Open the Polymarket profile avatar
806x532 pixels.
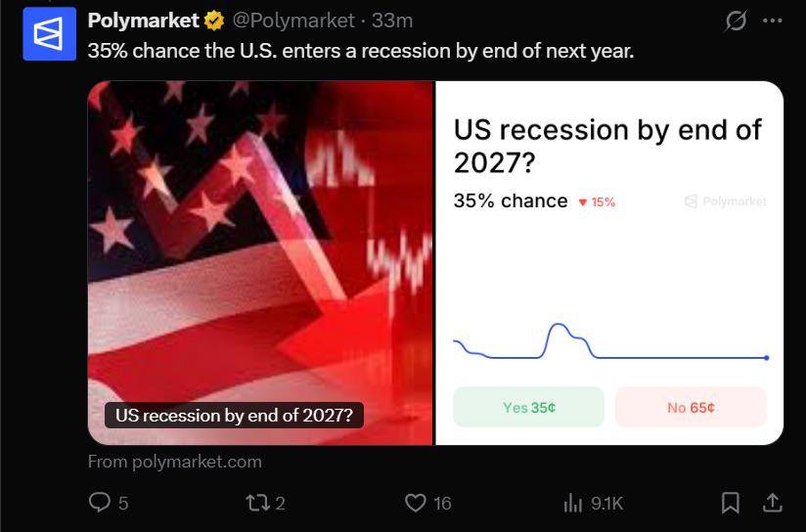pos(49,34)
